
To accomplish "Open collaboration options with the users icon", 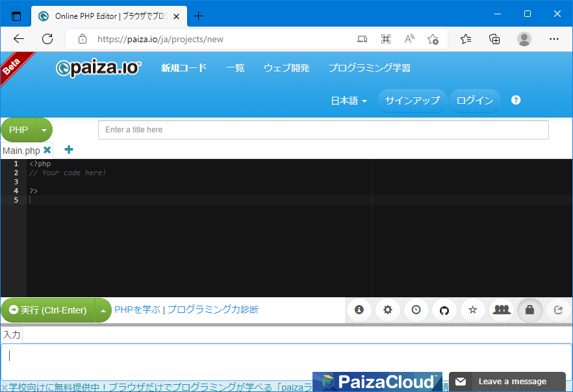I will coord(502,310).
